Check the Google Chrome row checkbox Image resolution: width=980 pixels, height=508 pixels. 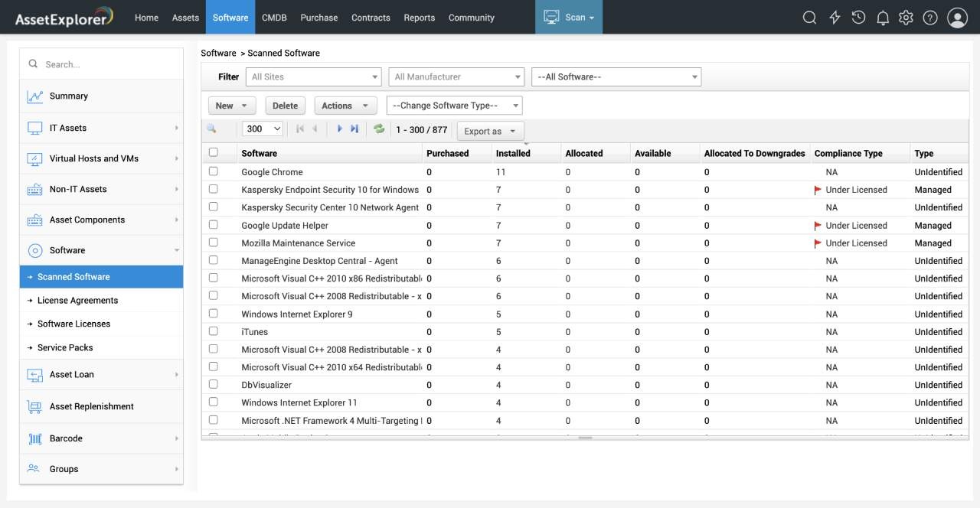[x=214, y=171]
